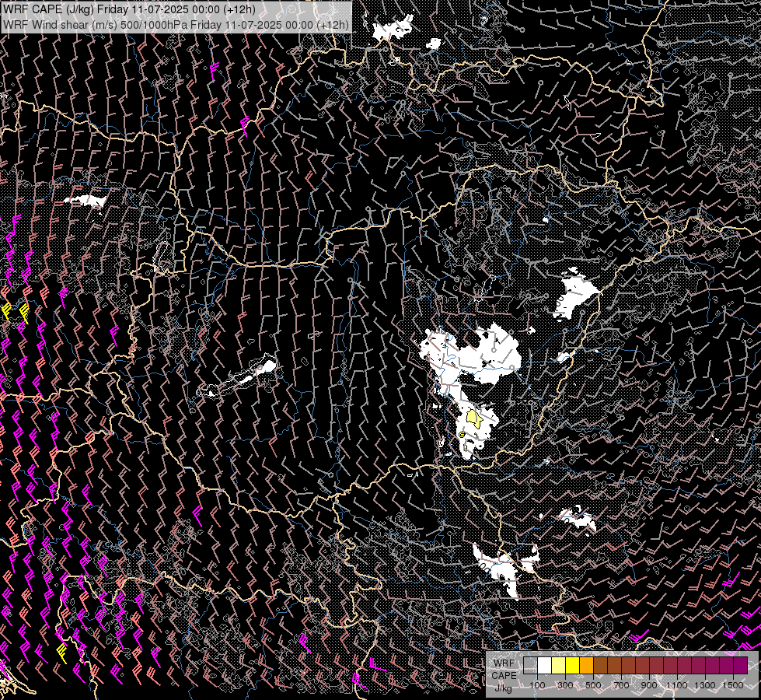Click the pale yellow CAPE patch on map
This screenshot has width=761, height=700.
pyautogui.click(x=473, y=418)
